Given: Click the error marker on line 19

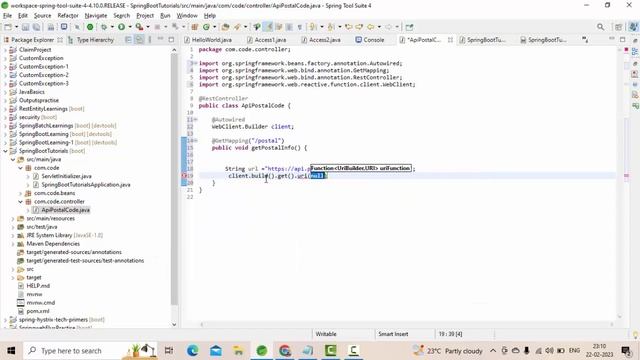Looking at the screenshot, I should [184, 176].
